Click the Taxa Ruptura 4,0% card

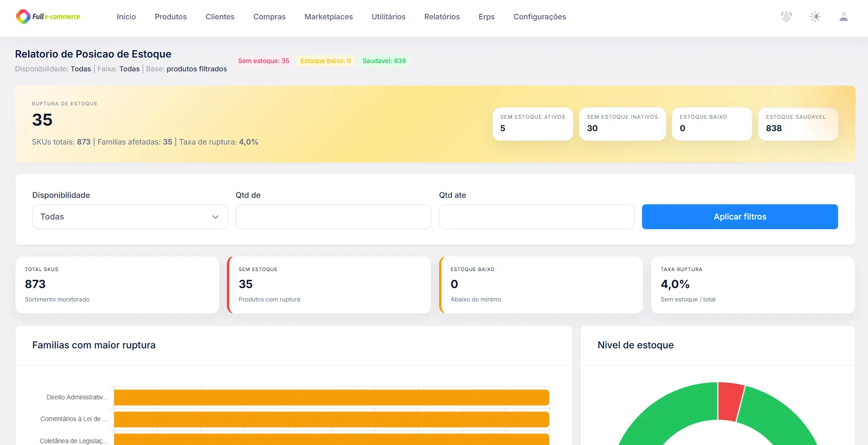[x=753, y=285]
